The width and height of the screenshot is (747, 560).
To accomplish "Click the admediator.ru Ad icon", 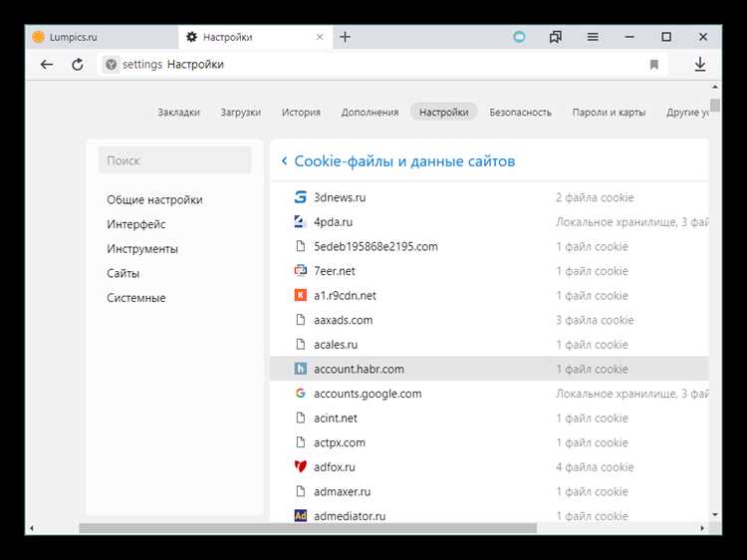I will tap(300, 516).
